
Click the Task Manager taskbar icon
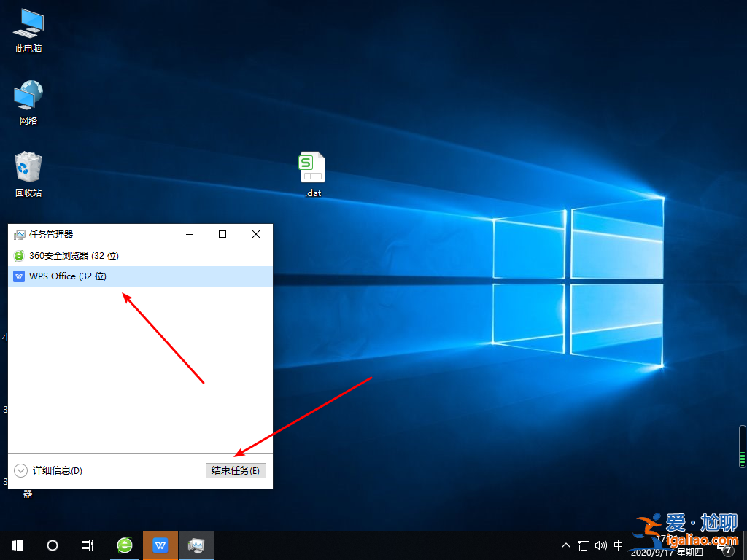(196, 545)
